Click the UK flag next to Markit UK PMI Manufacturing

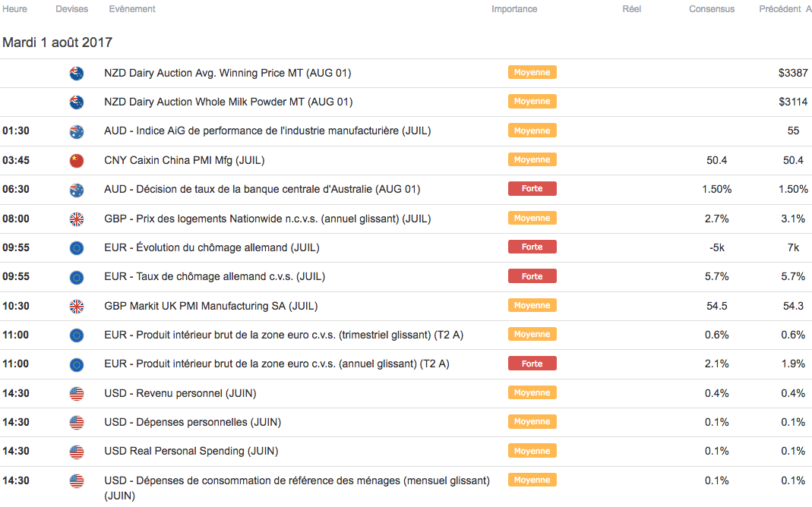coord(77,306)
